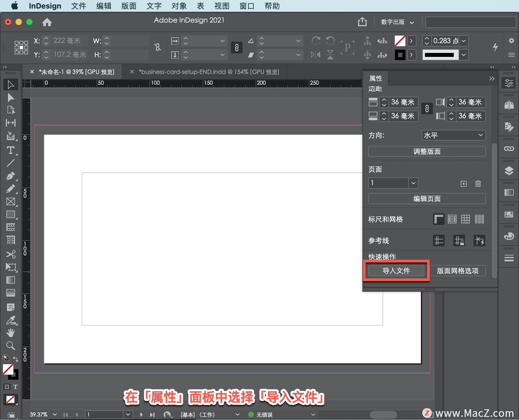This screenshot has height=420, width=519.
Task: Open the 无错误 preflight dropdown
Action: tap(313, 414)
